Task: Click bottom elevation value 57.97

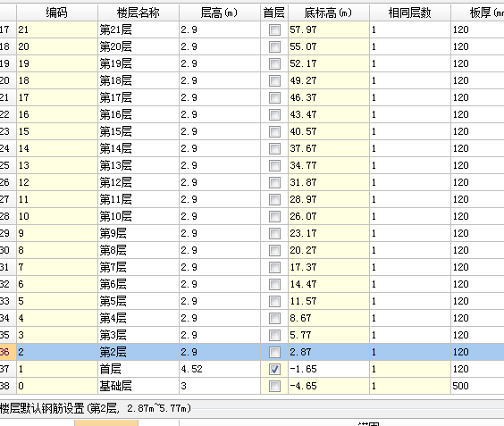Action: (x=329, y=29)
